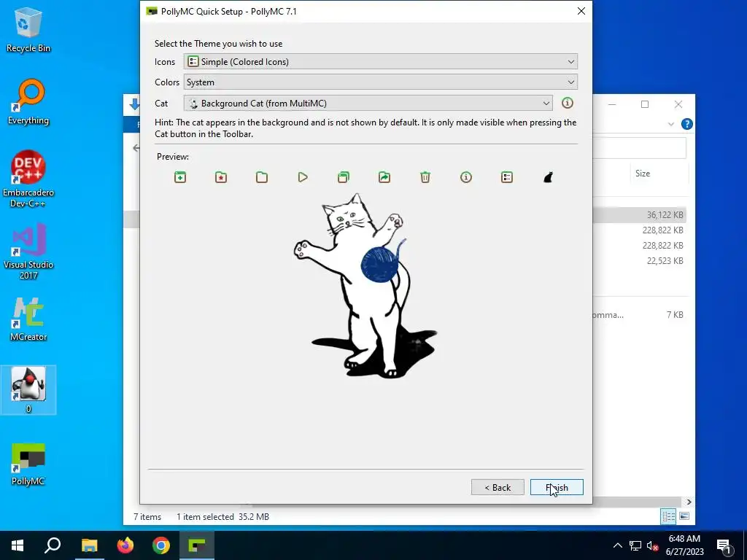
Task: Click the Explorer horizontal scrollbar right arrow
Action: point(689,502)
